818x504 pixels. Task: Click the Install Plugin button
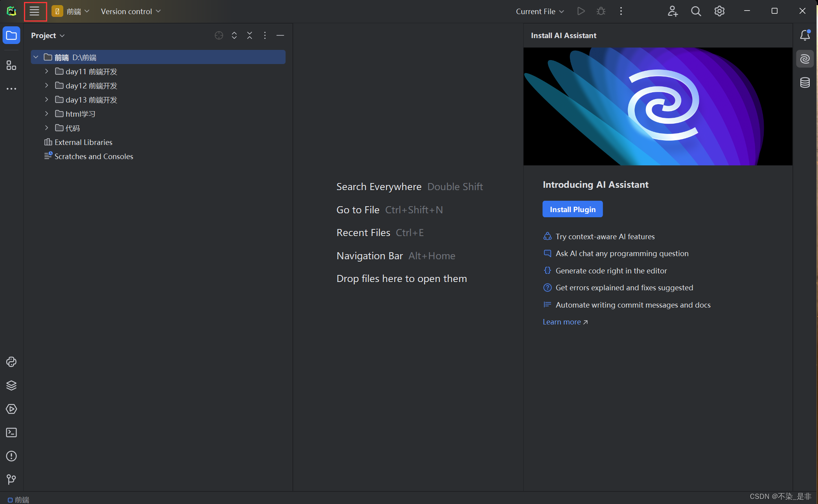572,209
